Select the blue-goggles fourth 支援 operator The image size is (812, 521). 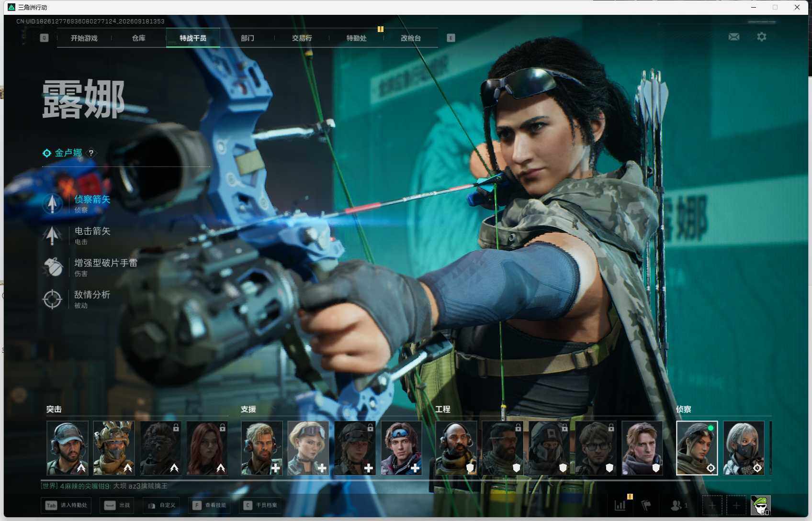click(401, 448)
